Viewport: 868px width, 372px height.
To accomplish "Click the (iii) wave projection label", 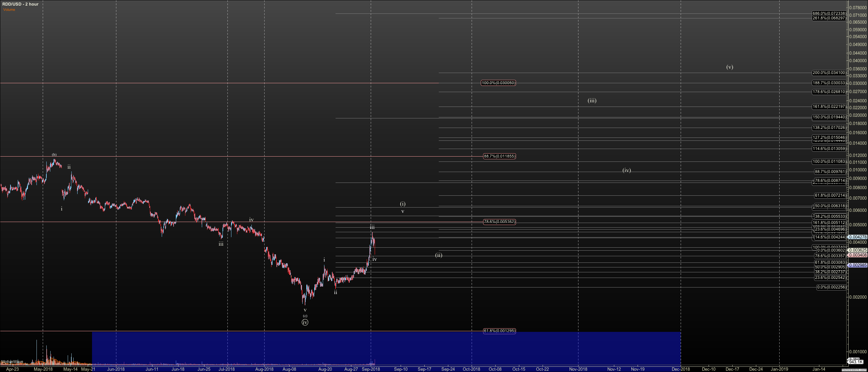I will point(592,101).
